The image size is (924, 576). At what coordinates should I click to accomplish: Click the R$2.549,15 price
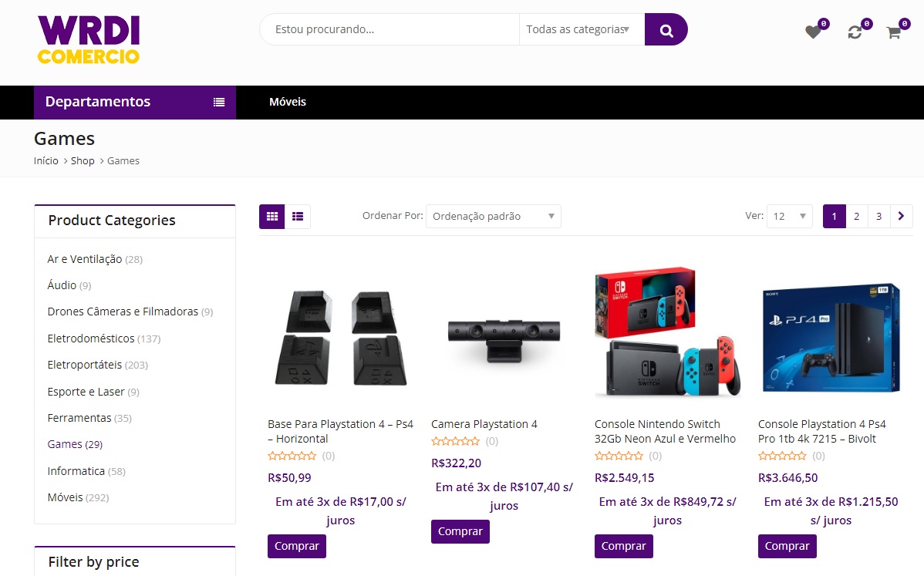click(x=625, y=477)
